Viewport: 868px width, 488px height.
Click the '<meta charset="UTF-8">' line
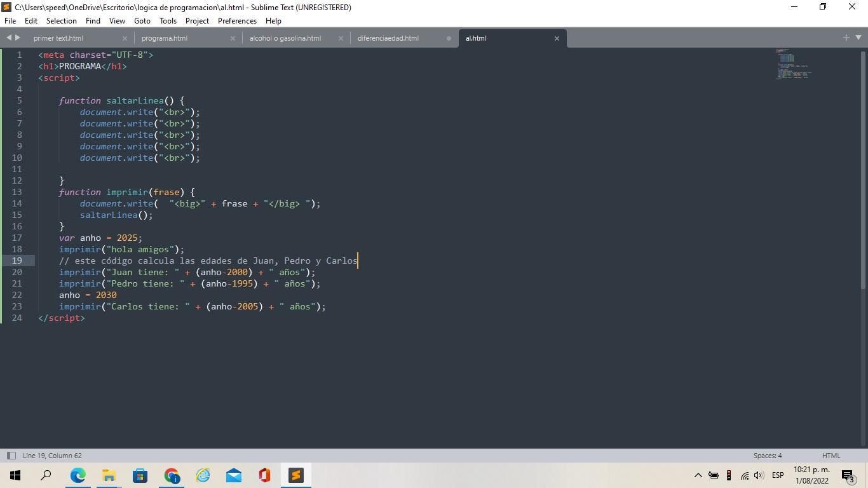point(95,55)
